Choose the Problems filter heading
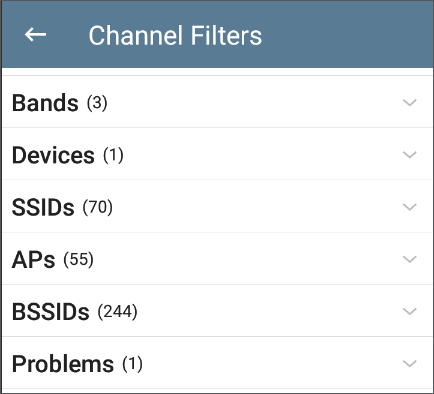The image size is (434, 394). (x=63, y=364)
